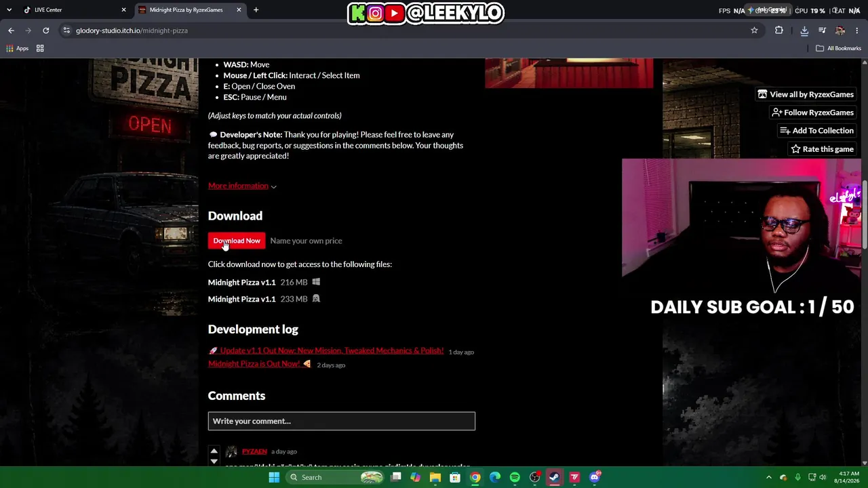Open Microsoft Edge from the taskbar
This screenshot has height=488, width=868.
pyautogui.click(x=495, y=477)
